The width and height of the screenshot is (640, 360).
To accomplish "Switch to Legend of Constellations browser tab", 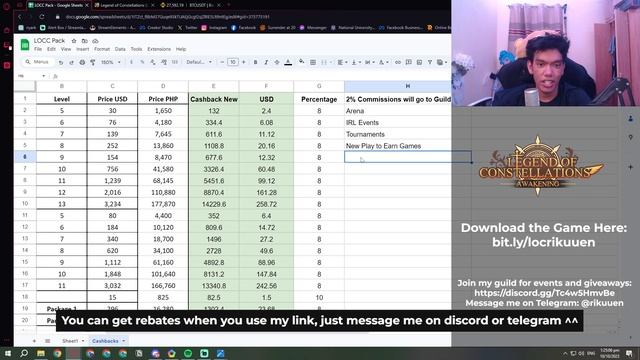I will [x=123, y=5].
